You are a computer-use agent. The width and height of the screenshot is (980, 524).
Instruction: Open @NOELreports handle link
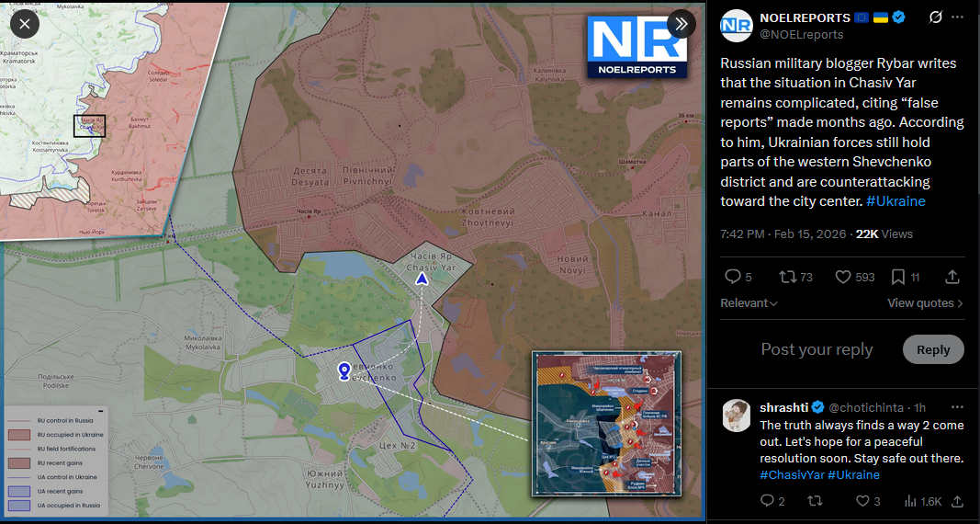point(801,34)
